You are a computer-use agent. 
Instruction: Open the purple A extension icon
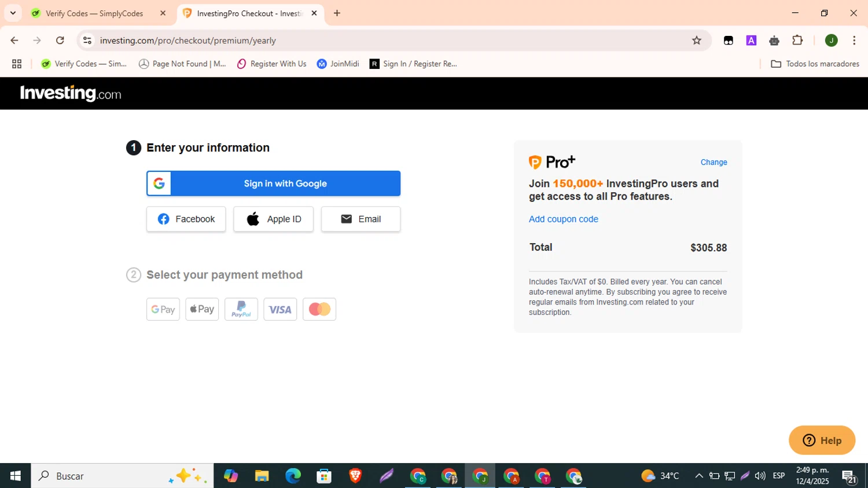point(751,41)
